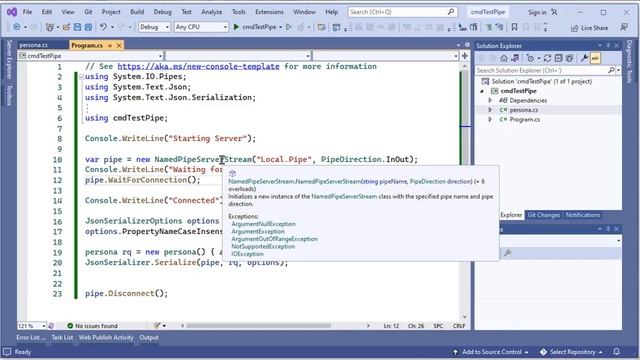This screenshot has width=640, height=360.
Task: Save the current file with Save icon
Action: pos(77,27)
